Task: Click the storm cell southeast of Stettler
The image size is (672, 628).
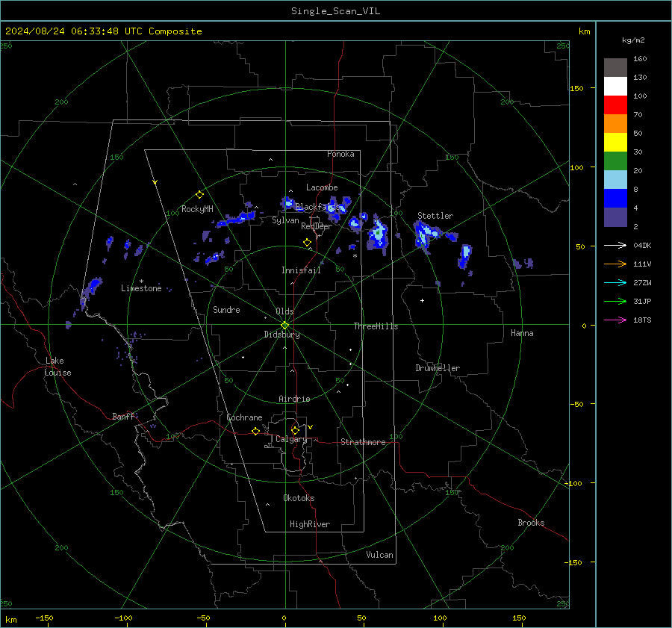Action: (465, 256)
